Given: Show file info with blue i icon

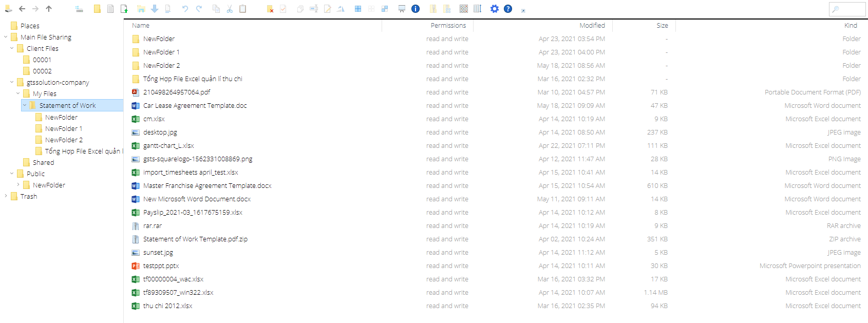Looking at the screenshot, I should (x=416, y=9).
